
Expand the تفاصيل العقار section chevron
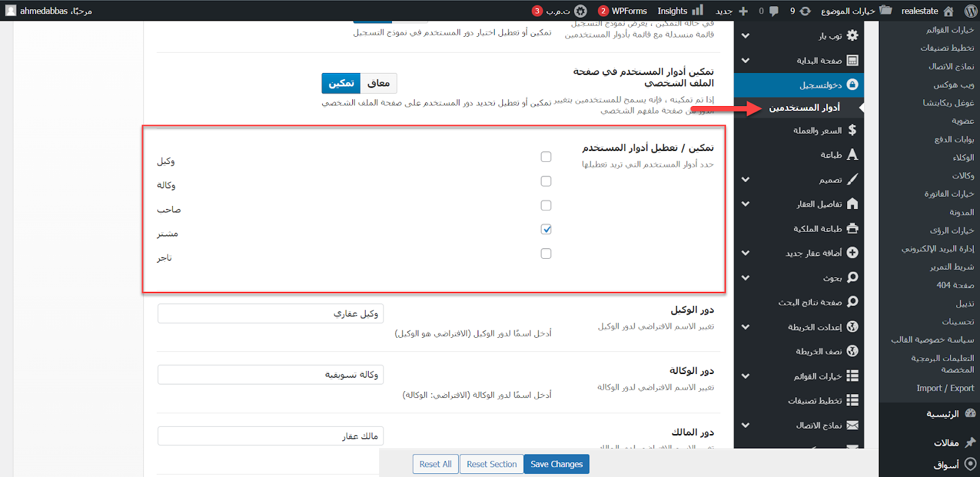coord(745,204)
